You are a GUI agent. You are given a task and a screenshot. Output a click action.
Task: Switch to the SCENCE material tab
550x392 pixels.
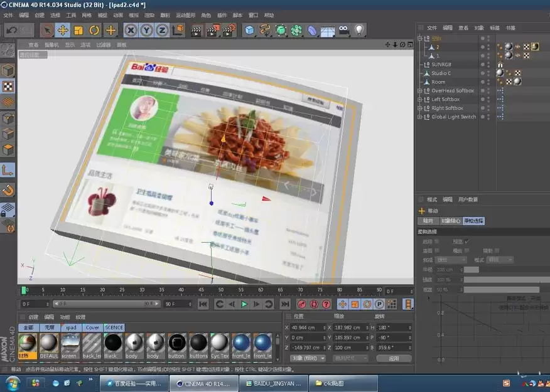pos(114,327)
